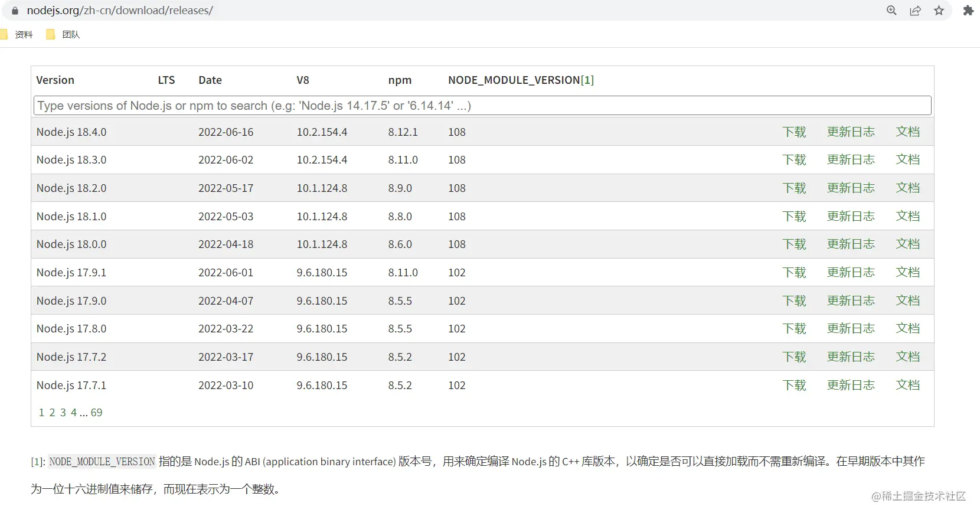
Task: Click the share page icon
Action: pos(915,11)
